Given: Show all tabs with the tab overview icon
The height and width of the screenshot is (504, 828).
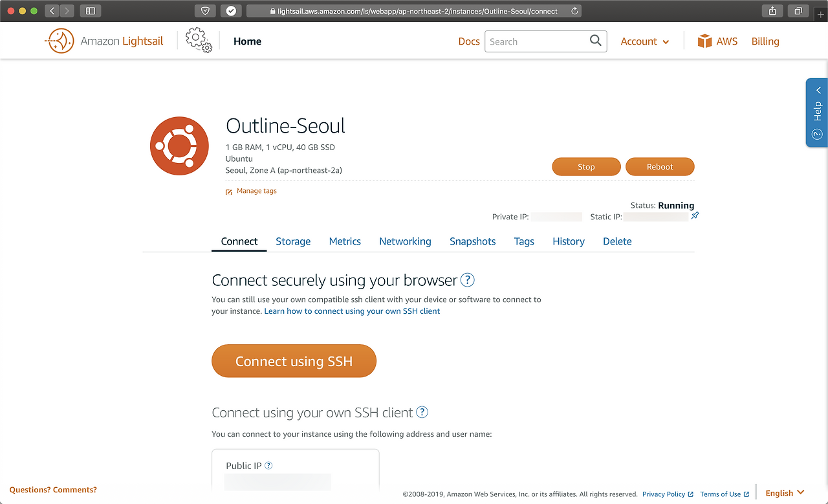Looking at the screenshot, I should pos(798,11).
